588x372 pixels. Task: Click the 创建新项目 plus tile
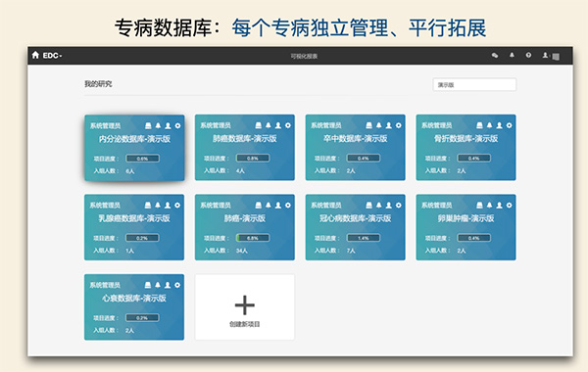click(244, 307)
